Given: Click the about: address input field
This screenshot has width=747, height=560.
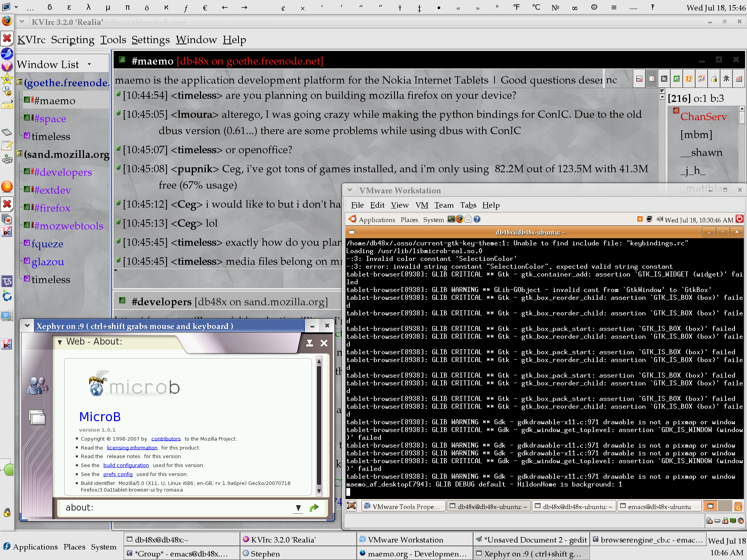Looking at the screenshot, I should (177, 508).
